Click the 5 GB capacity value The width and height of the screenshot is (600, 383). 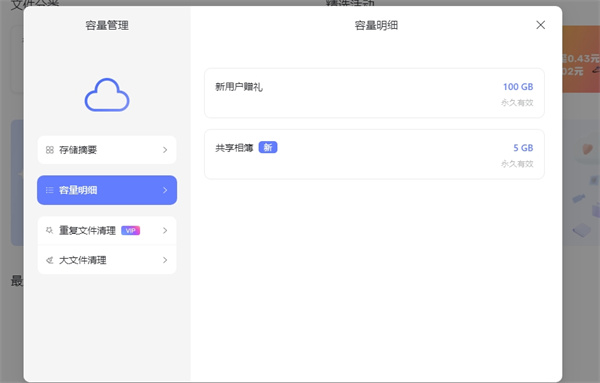(523, 148)
